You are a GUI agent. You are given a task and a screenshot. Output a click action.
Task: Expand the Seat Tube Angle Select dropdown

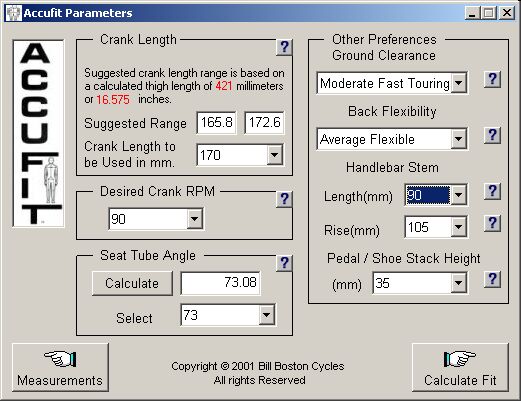(267, 315)
